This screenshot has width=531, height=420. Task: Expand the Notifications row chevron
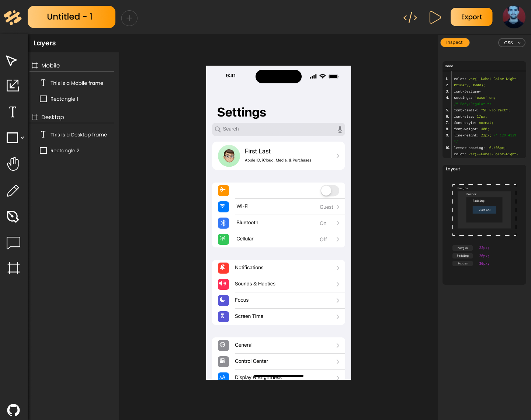(x=338, y=268)
